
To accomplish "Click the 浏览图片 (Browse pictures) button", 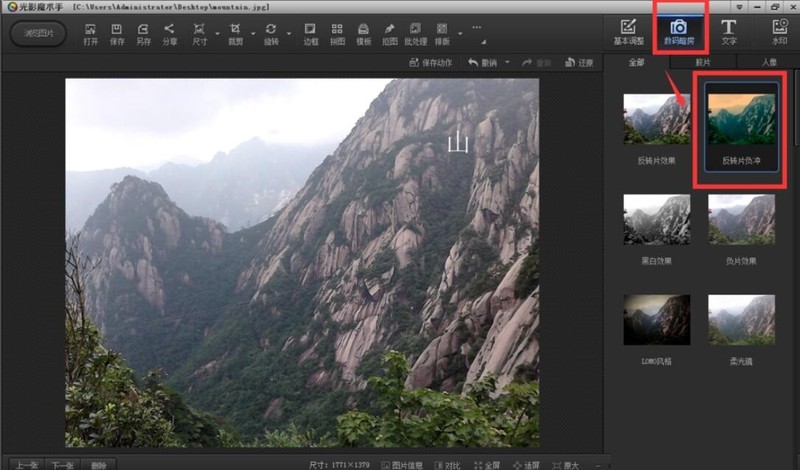I will [39, 33].
